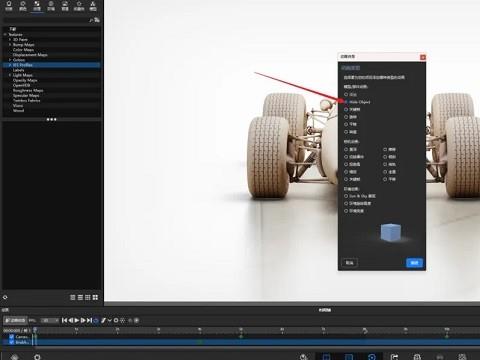Expand the Light Maps folder

[x=10, y=75]
